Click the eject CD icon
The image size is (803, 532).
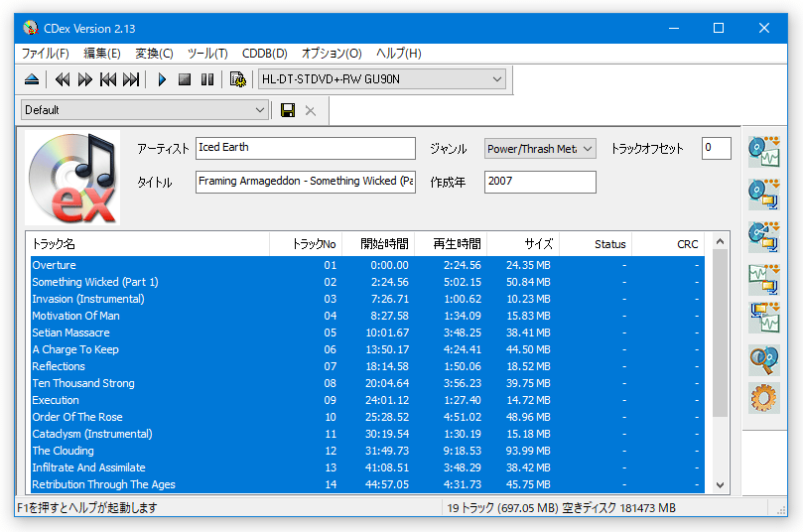[32, 79]
